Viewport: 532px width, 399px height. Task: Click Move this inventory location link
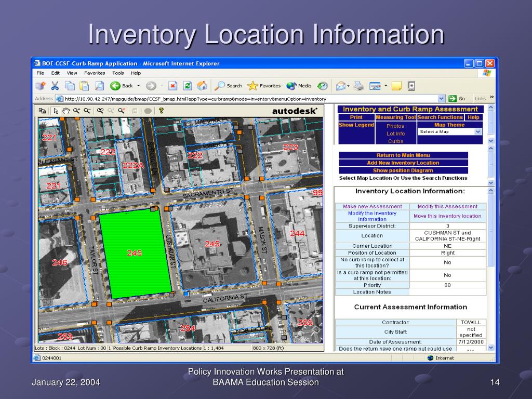point(447,216)
